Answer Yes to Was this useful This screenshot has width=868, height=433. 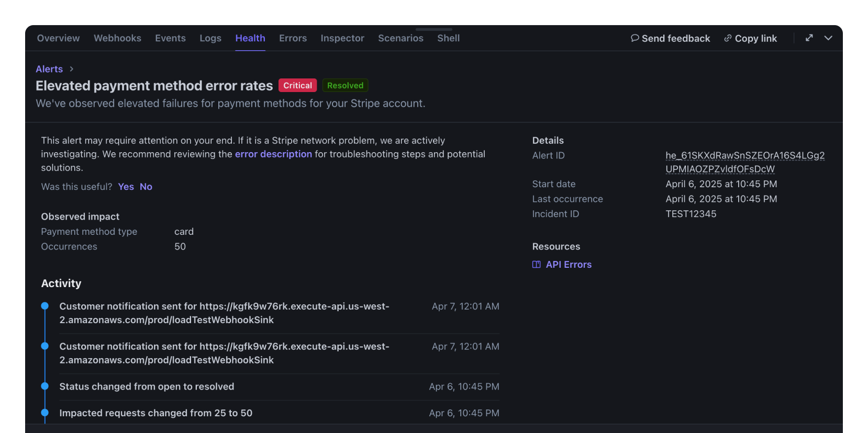coord(126,187)
